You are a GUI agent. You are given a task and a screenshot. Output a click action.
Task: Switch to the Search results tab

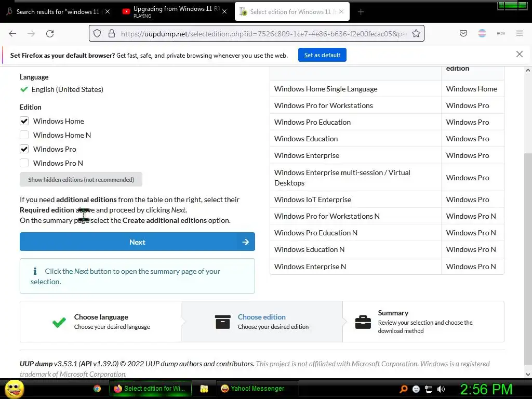(58, 11)
